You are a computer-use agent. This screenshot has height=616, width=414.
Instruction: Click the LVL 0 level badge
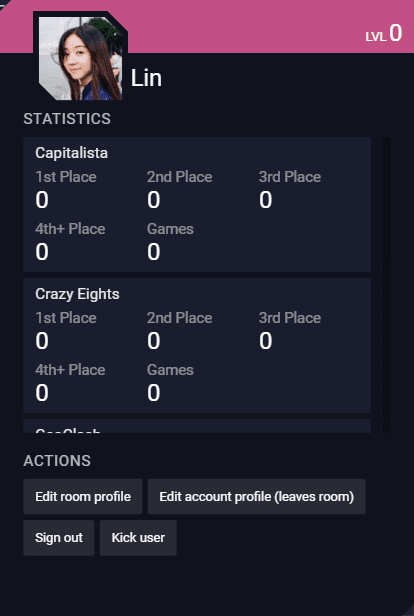click(384, 33)
